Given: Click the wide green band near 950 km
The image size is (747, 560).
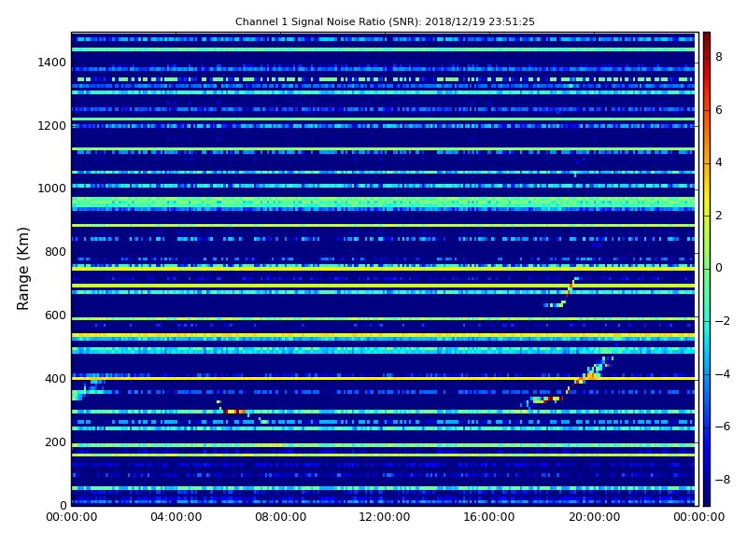Looking at the screenshot, I should tap(383, 203).
